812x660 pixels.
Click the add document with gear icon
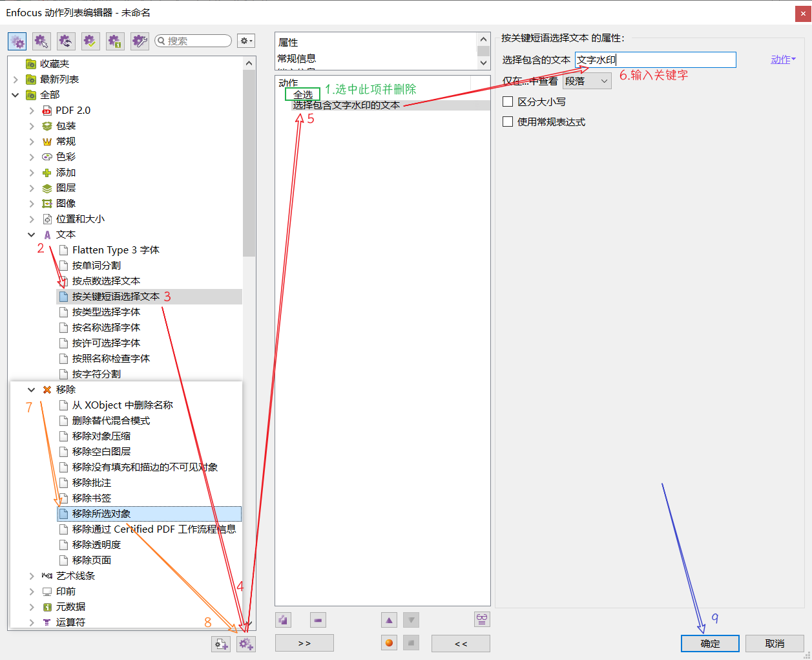tap(221, 644)
